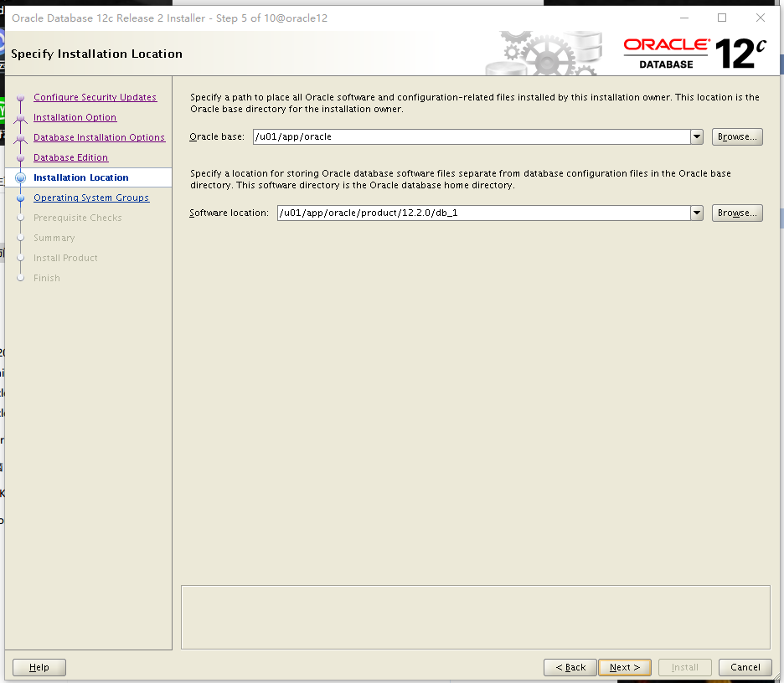Go back to the previous step

pos(570,667)
